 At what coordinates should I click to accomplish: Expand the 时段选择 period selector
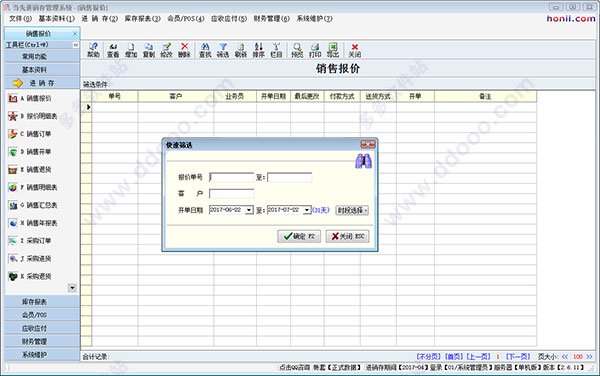point(352,210)
